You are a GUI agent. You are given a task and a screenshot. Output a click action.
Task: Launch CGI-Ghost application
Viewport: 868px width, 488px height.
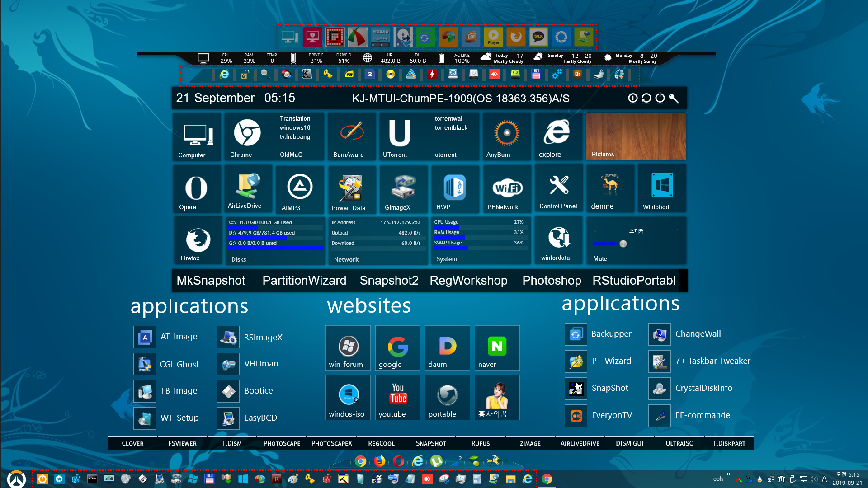(x=166, y=364)
